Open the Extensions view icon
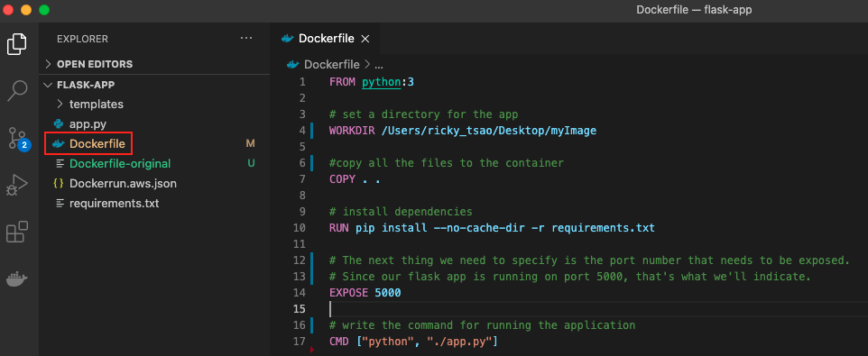The width and height of the screenshot is (868, 356). [17, 232]
